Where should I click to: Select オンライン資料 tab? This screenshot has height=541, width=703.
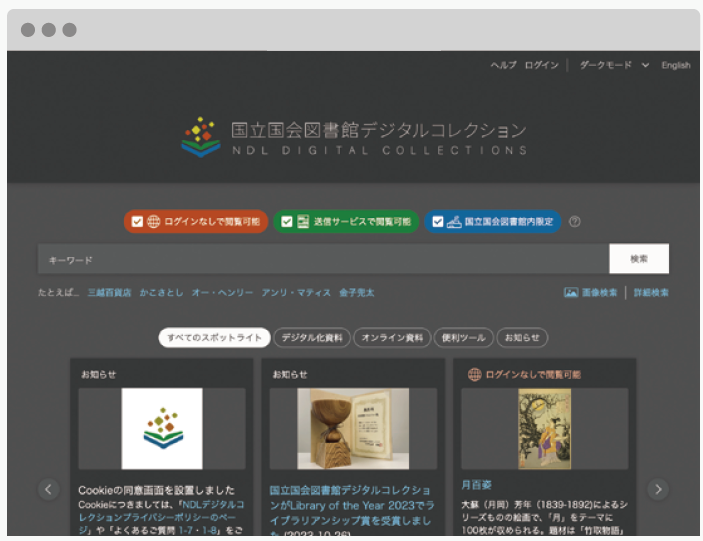[x=392, y=338]
